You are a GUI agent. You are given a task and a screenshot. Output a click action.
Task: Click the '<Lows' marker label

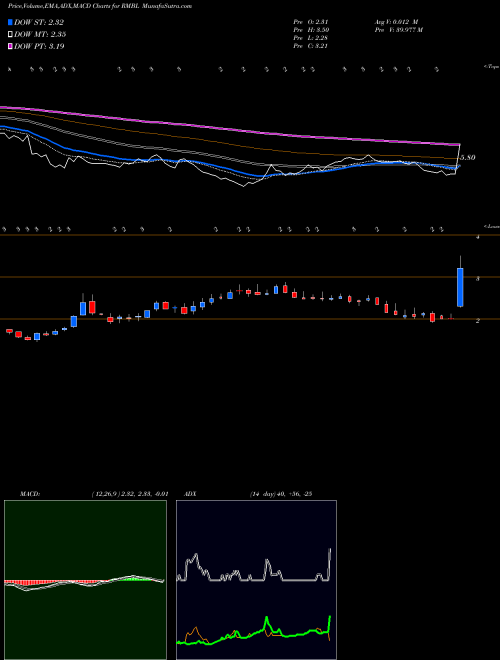[x=491, y=226]
